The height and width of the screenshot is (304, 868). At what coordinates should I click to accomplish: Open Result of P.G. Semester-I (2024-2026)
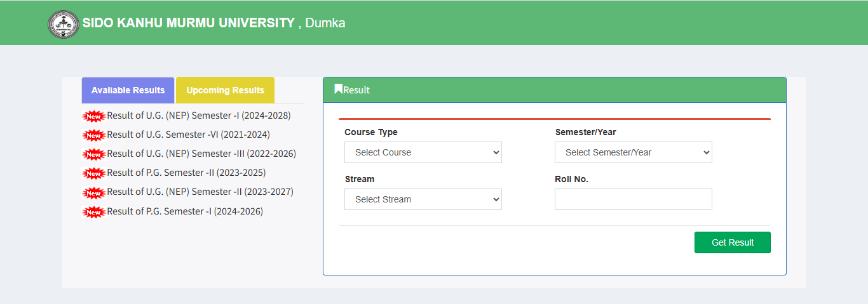point(185,211)
